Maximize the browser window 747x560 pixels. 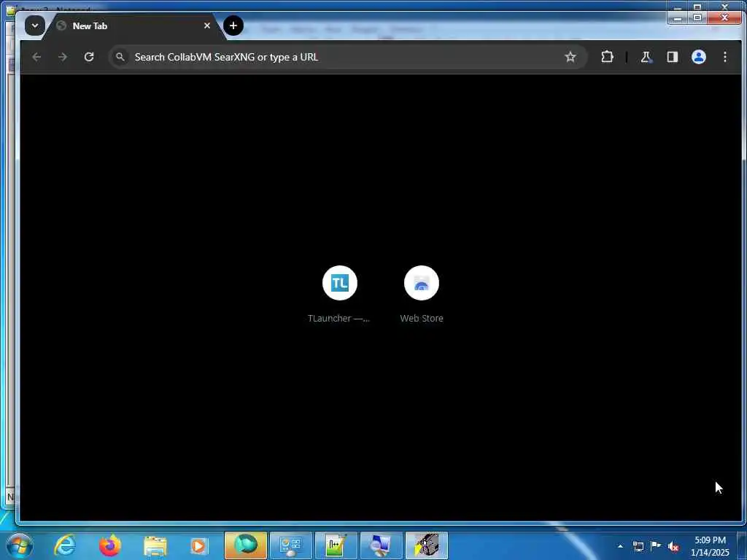(697, 17)
